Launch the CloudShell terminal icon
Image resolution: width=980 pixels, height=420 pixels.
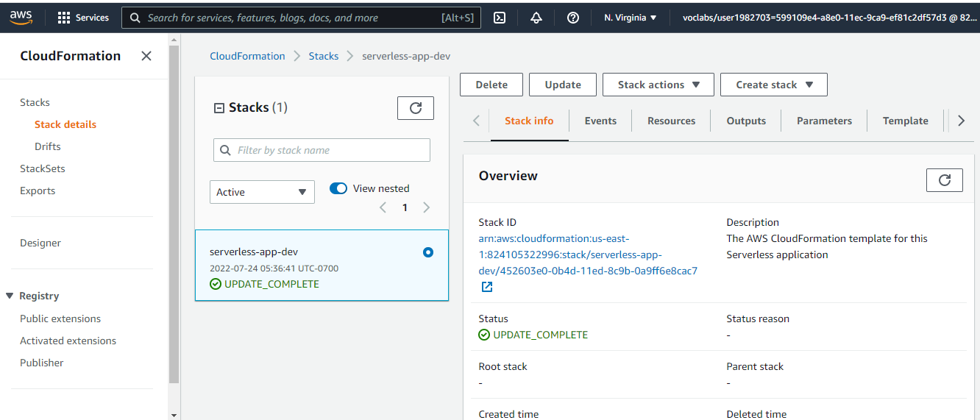[500, 18]
